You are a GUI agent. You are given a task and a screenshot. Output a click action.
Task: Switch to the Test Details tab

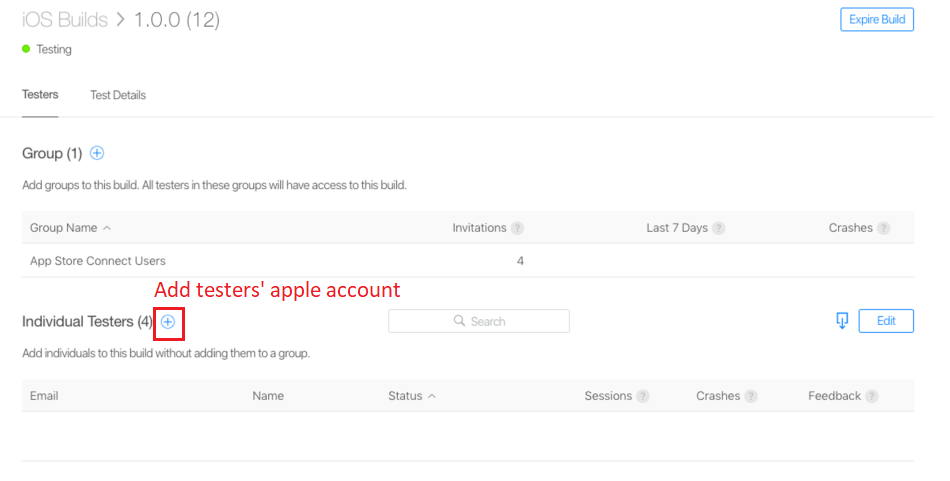[118, 95]
